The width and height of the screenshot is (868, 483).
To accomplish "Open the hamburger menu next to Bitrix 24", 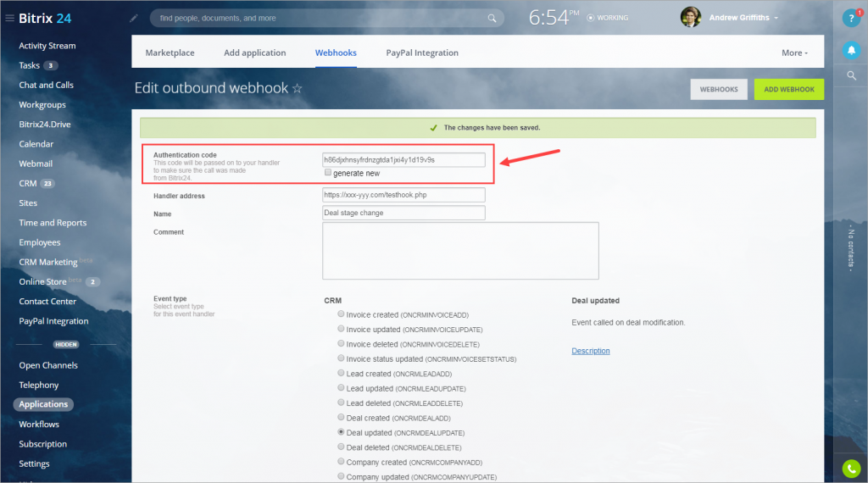I will point(9,19).
